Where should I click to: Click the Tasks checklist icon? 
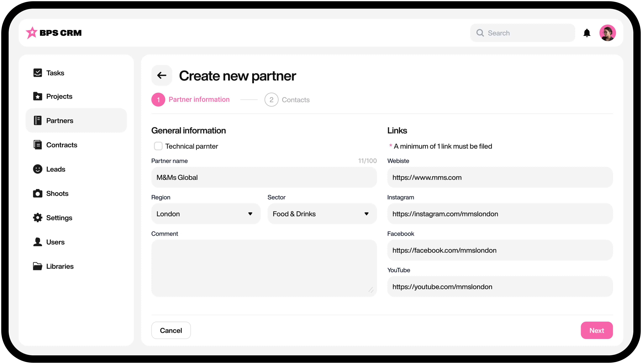click(x=38, y=73)
